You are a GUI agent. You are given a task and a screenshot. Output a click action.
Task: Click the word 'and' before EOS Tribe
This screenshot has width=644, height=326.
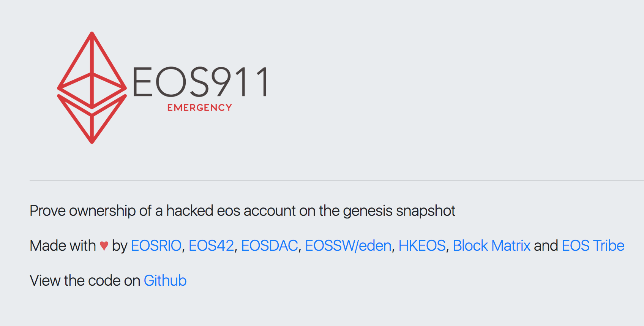546,246
